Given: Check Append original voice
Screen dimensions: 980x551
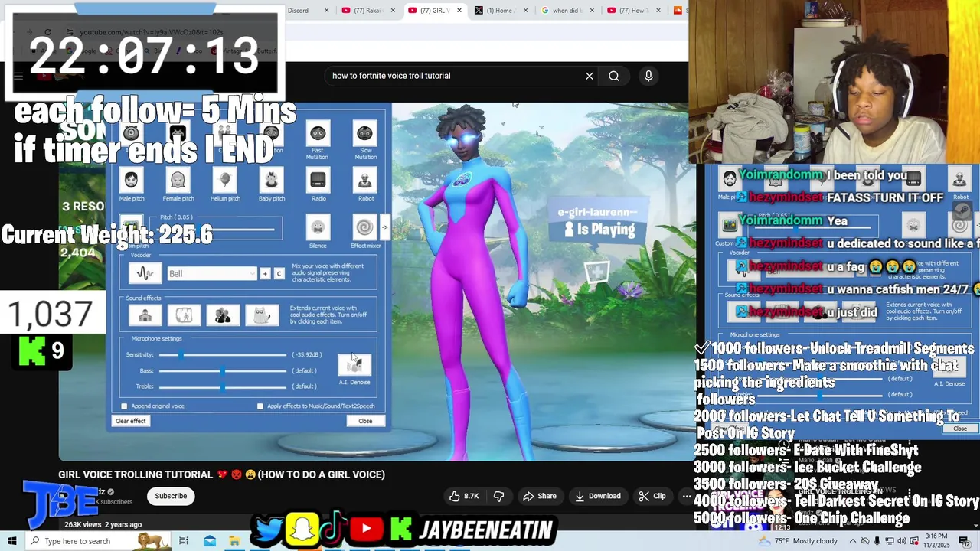Looking at the screenshot, I should pos(124,406).
